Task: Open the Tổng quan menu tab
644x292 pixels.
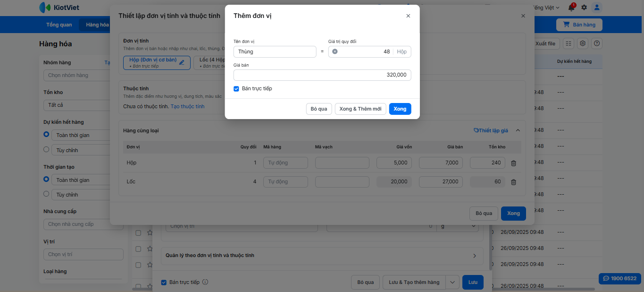Action: point(59,25)
